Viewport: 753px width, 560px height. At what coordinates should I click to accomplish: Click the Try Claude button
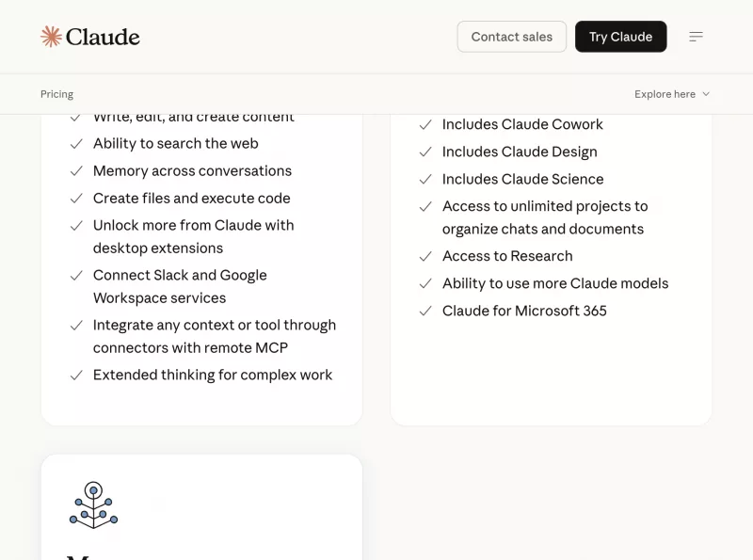621,37
